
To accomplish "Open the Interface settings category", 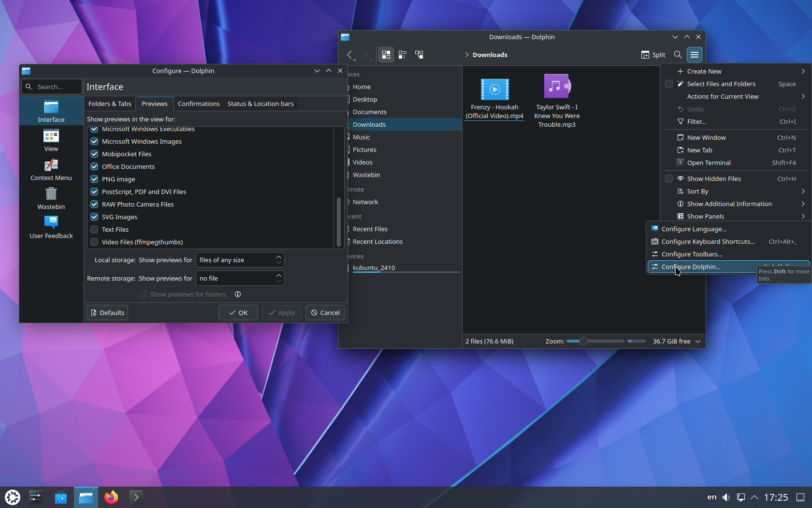I will click(x=51, y=111).
